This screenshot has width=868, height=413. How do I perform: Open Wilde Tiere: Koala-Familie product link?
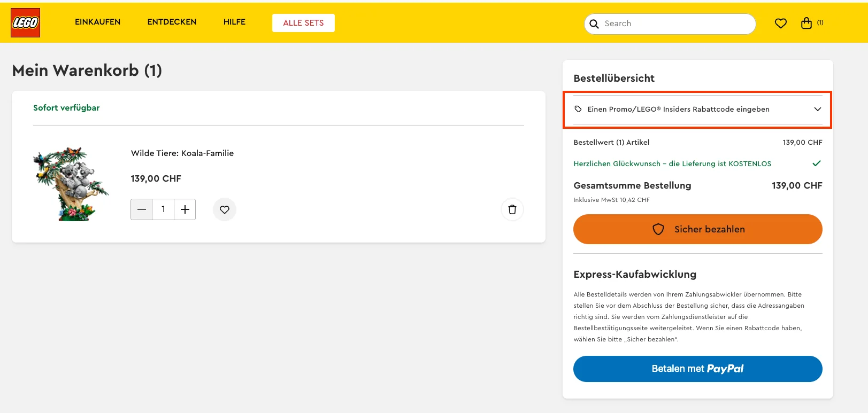[x=182, y=153]
